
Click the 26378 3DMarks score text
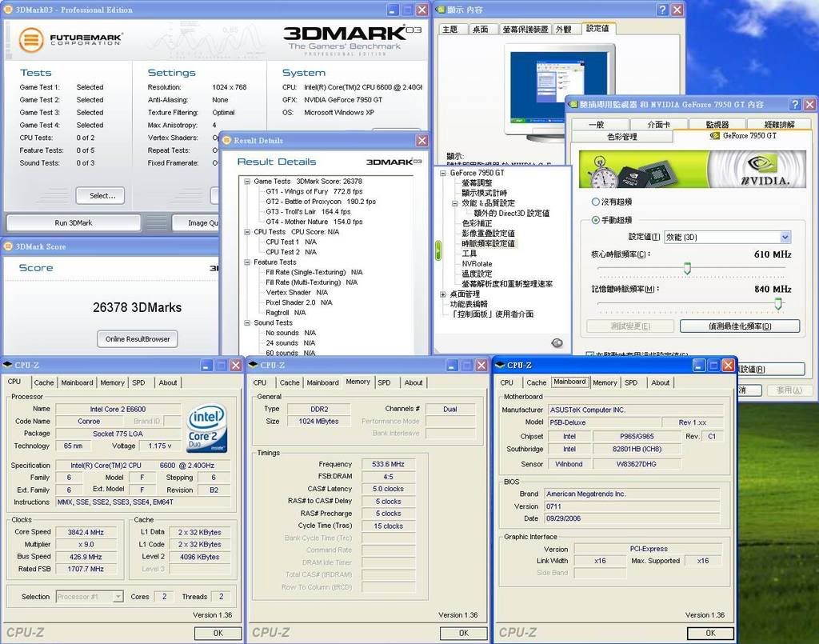pyautogui.click(x=138, y=308)
